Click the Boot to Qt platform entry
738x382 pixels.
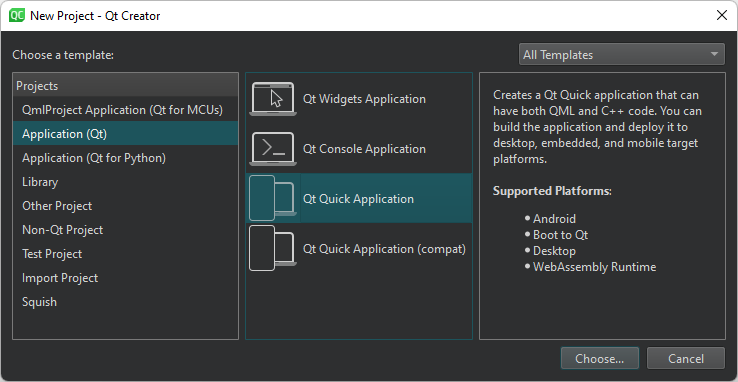(x=560, y=235)
